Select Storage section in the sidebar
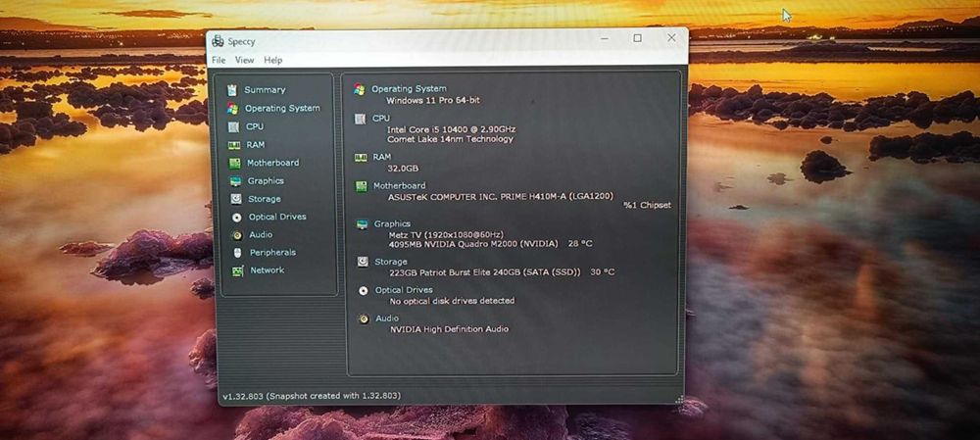 click(x=265, y=199)
